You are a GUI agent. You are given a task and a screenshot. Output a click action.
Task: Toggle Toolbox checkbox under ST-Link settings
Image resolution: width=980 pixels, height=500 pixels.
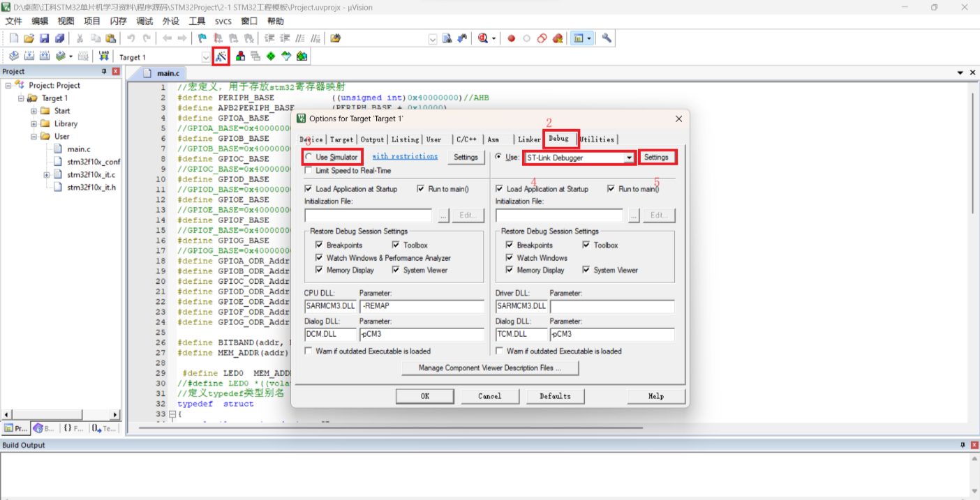(586, 245)
